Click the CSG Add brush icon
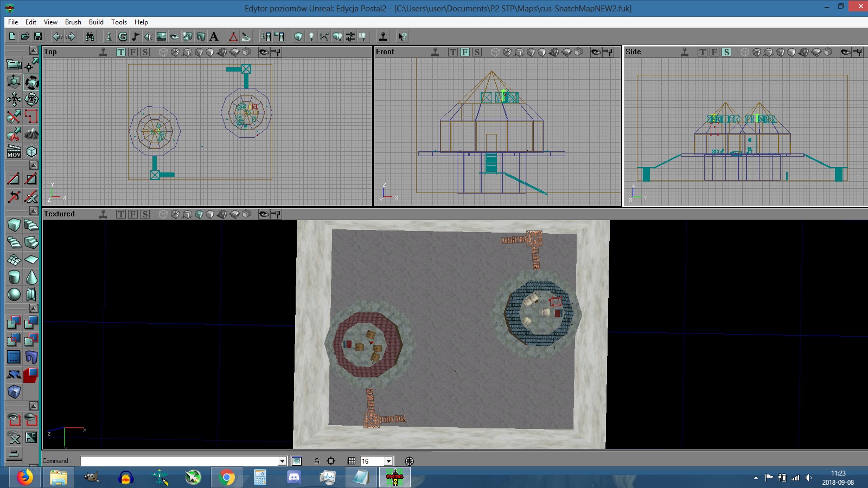This screenshot has width=868, height=488. coord(14,323)
